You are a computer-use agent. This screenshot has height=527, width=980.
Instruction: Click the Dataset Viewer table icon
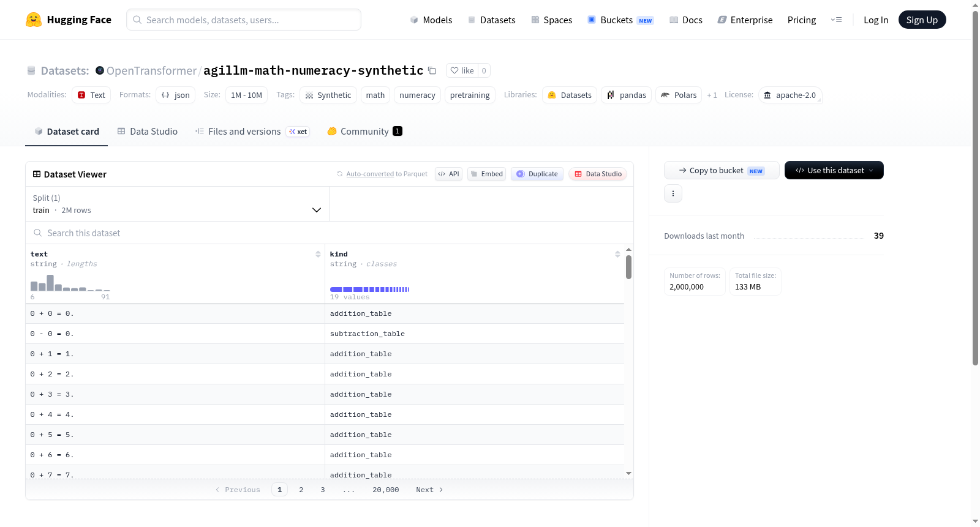(37, 174)
